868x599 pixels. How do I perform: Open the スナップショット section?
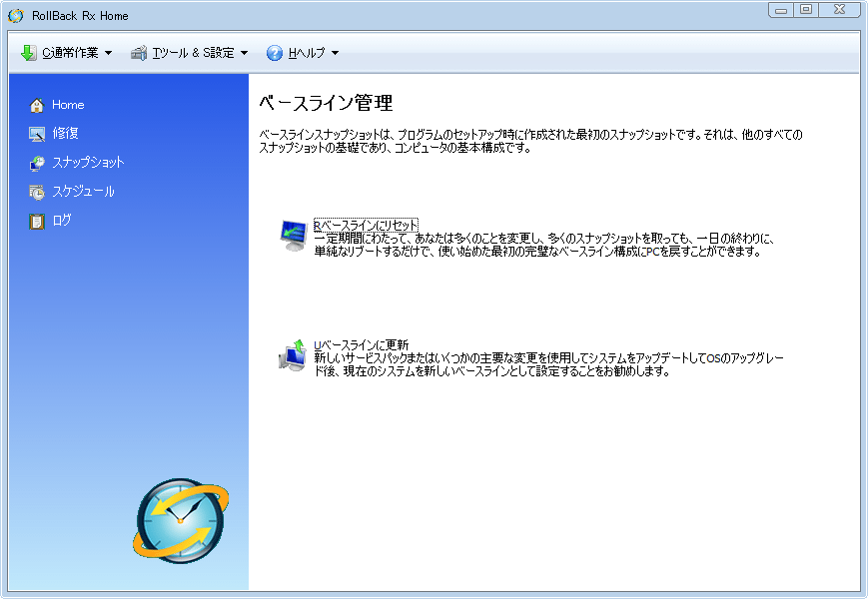point(88,162)
